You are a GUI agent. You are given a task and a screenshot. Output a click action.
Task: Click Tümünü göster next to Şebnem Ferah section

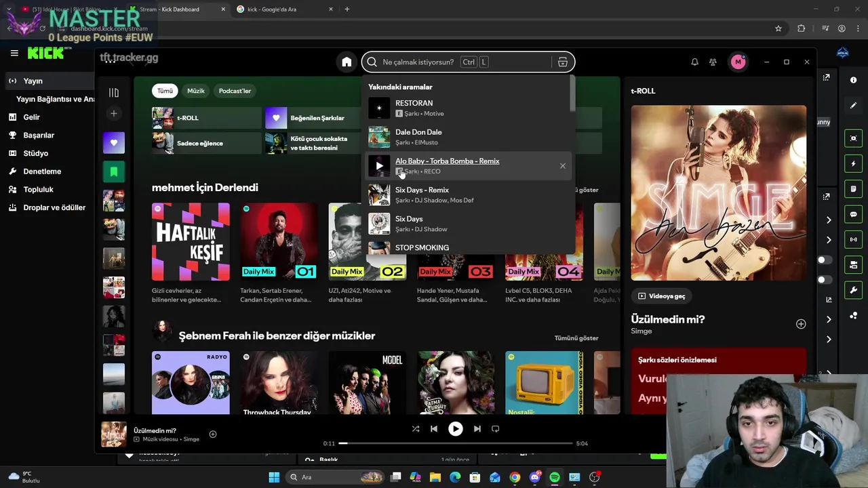[x=576, y=338]
